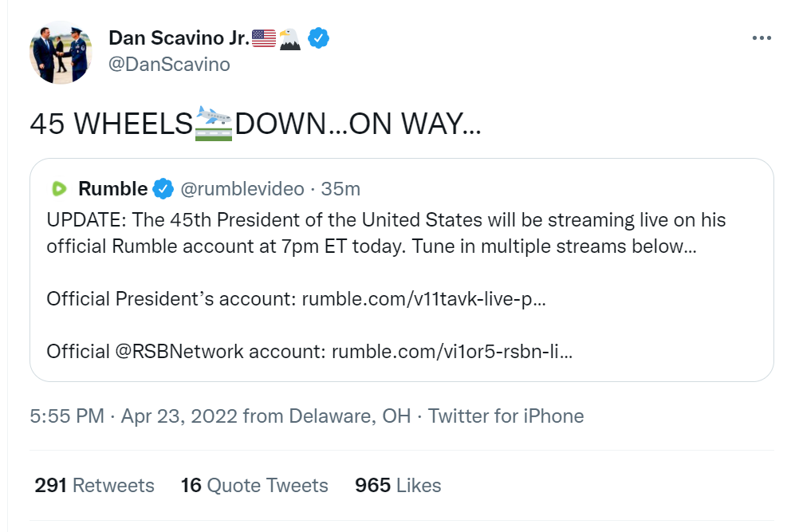This screenshot has height=532, width=795.
Task: Open the @DanScavino handle link
Action: (169, 65)
